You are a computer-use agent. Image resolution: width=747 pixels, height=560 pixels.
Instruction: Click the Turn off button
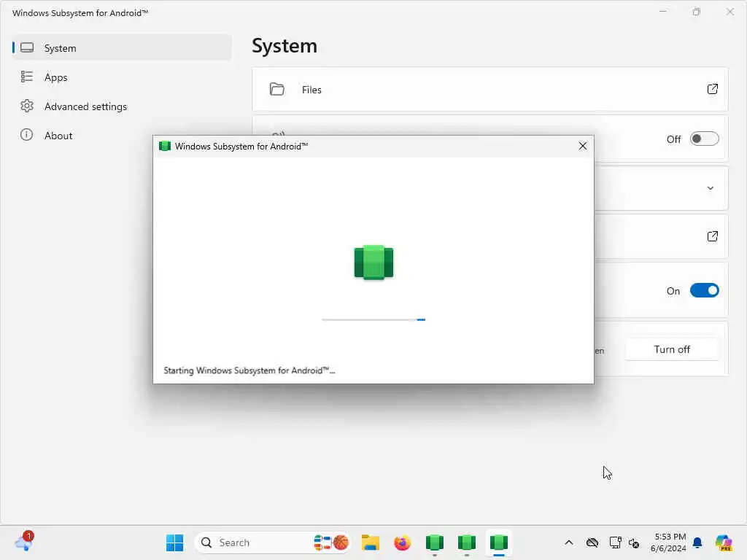pyautogui.click(x=672, y=349)
